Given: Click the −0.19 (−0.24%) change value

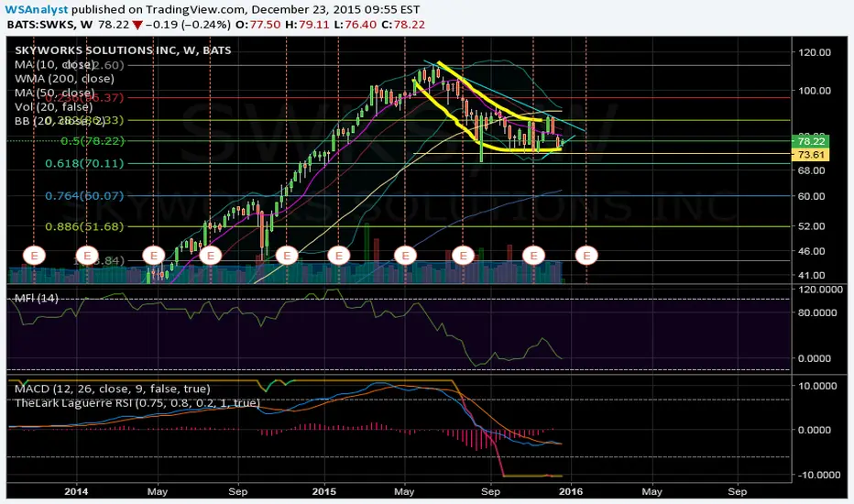Looking at the screenshot, I should tap(187, 25).
